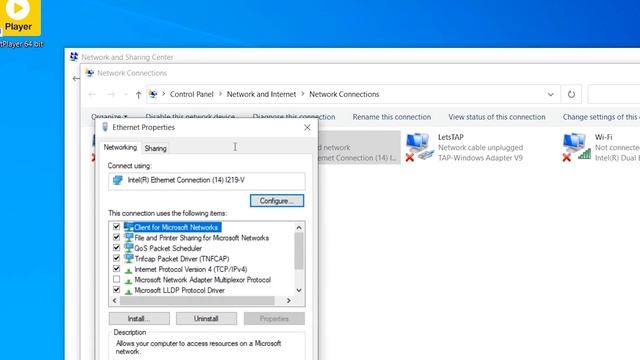Click the Configure button
This screenshot has height=360, width=640.
pyautogui.click(x=277, y=201)
